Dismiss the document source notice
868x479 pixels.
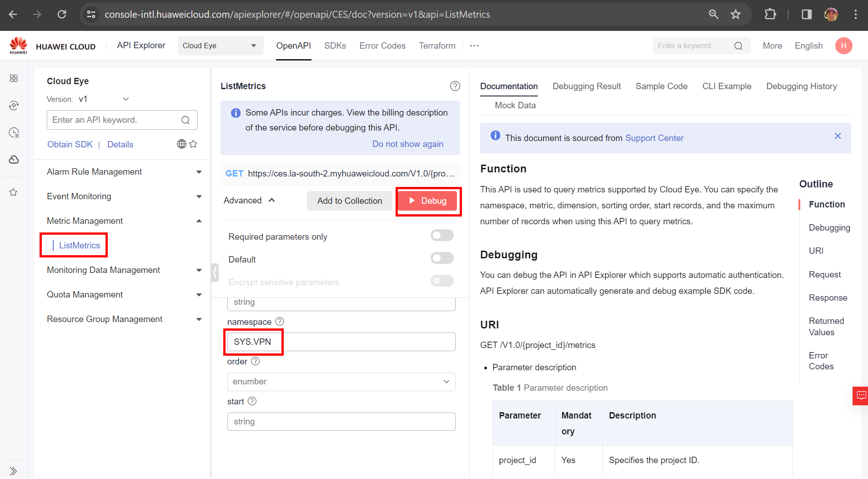pyautogui.click(x=838, y=136)
